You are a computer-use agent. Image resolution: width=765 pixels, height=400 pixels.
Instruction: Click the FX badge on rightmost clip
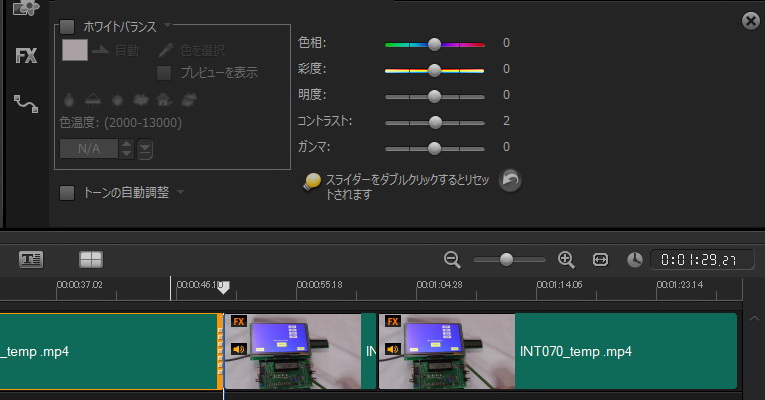tap(393, 322)
